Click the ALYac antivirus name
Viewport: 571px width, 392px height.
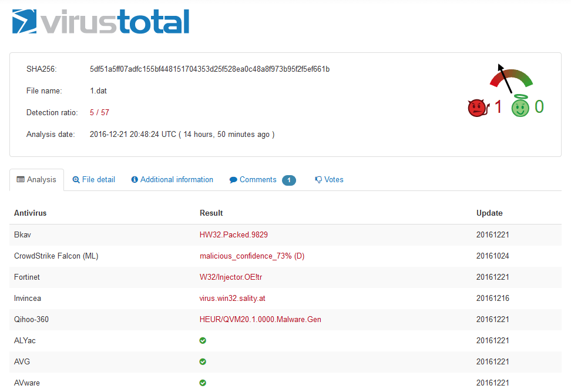[25, 340]
